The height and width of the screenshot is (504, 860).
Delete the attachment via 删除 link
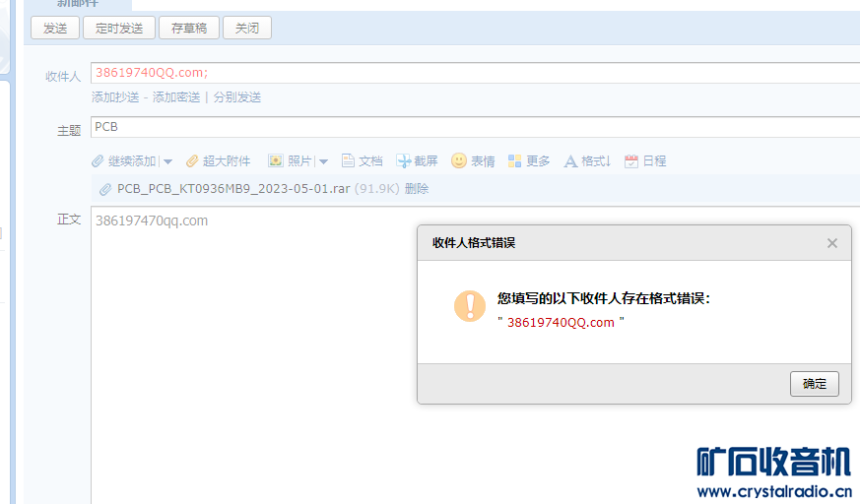417,189
